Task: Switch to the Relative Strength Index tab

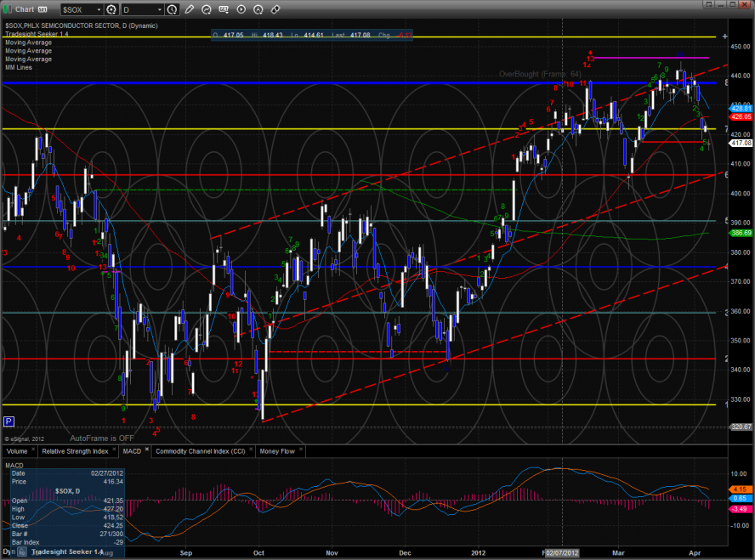Action: pyautogui.click(x=76, y=450)
